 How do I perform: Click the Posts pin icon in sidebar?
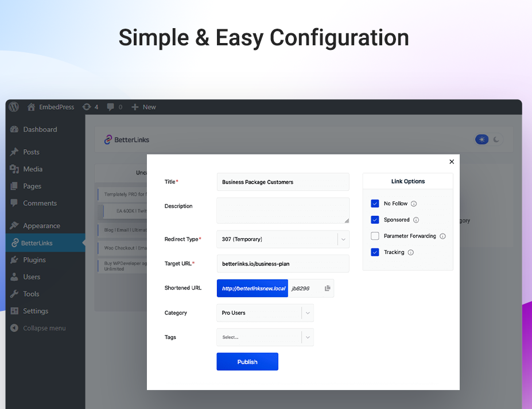(14, 152)
